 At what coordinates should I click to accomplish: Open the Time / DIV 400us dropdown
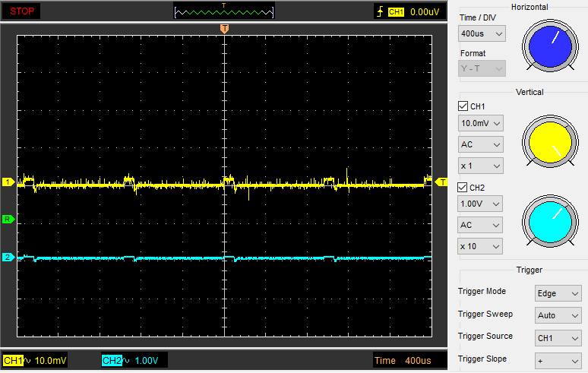click(x=482, y=34)
